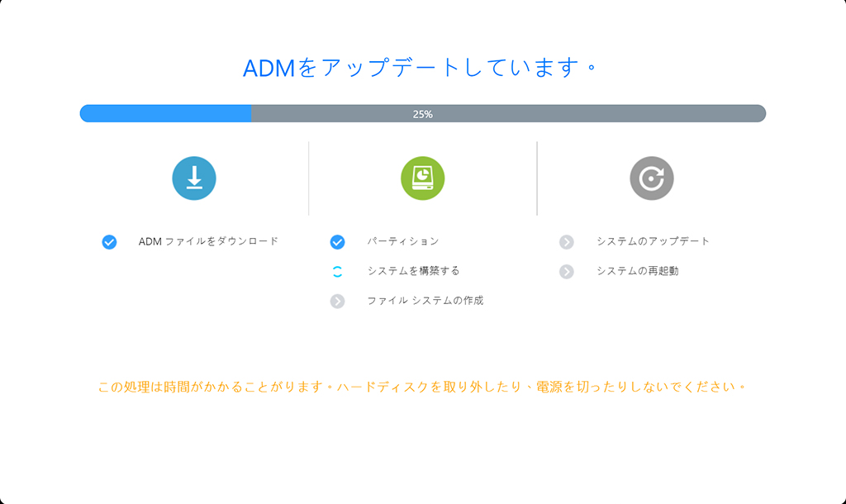Click the pending arrow beside システムのアップデート

[566, 242]
